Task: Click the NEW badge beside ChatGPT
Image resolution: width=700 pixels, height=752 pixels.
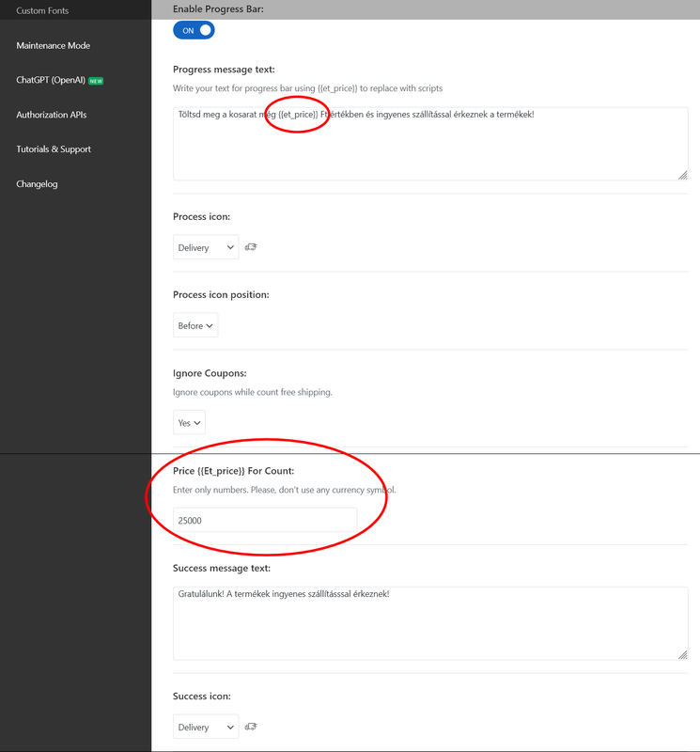Action: click(x=96, y=81)
